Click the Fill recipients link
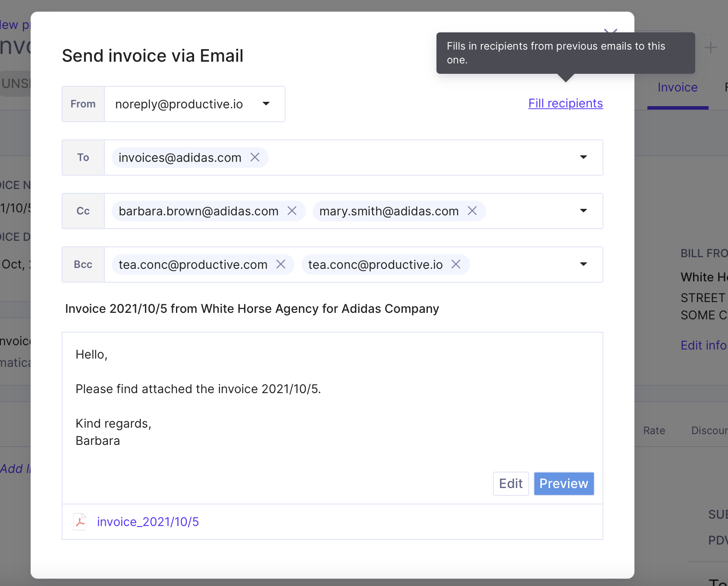The height and width of the screenshot is (586, 728). point(565,104)
